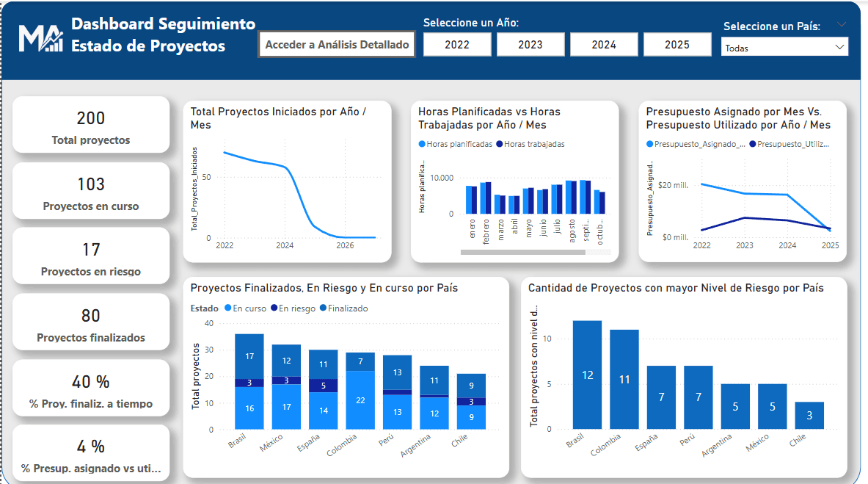Filter the dashboard by year 2022
The width and height of the screenshot is (868, 484).
[x=456, y=45]
